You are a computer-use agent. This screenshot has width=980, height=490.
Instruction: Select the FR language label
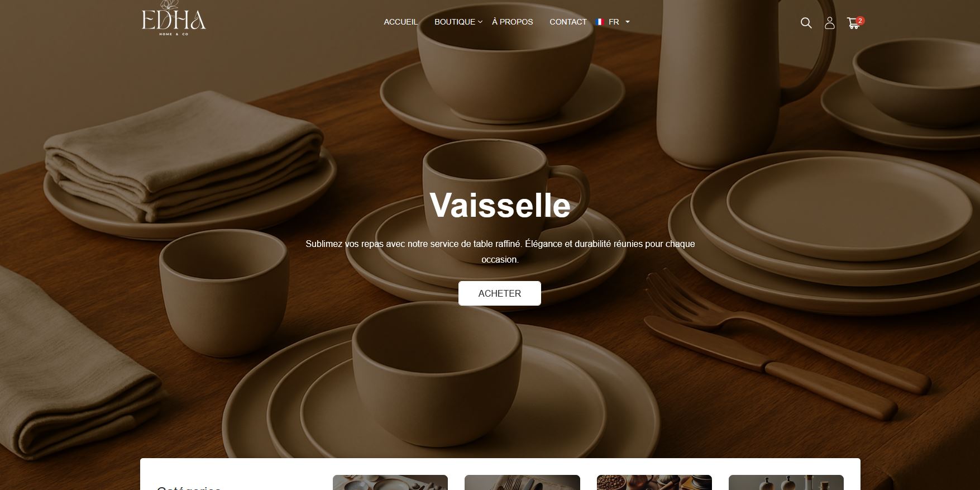614,22
